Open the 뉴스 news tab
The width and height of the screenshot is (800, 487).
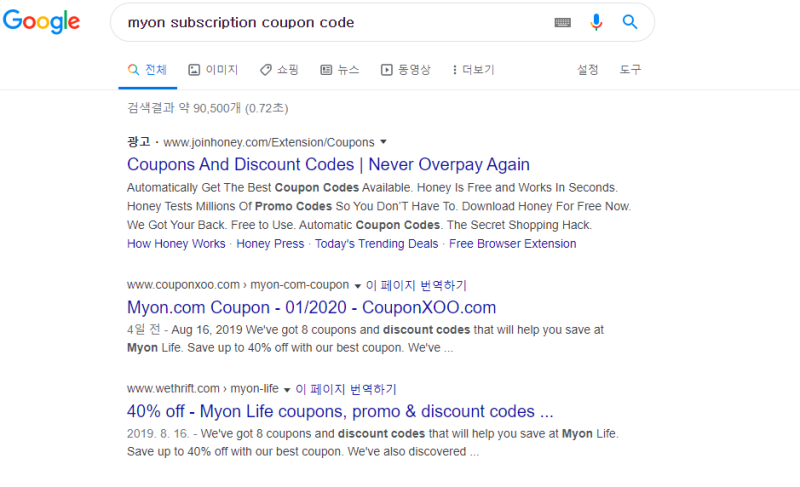coord(339,70)
